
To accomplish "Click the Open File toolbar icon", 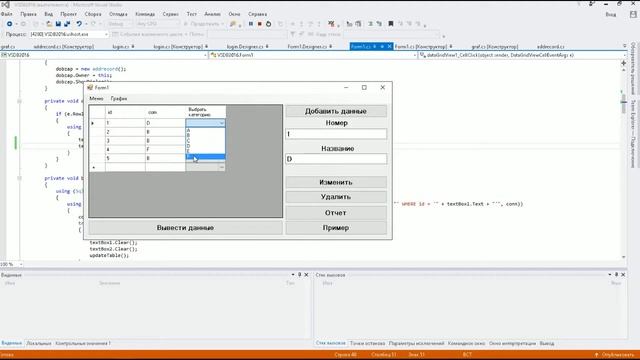I will click(49, 24).
